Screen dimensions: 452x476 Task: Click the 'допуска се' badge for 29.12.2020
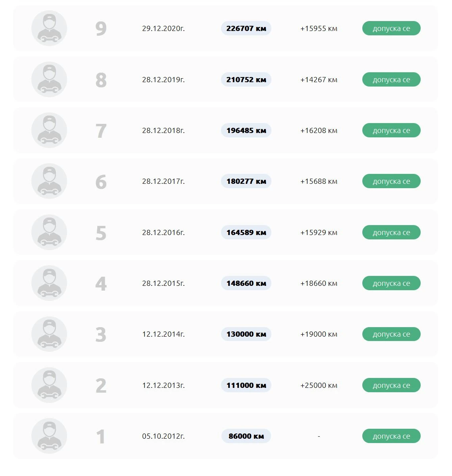pos(391,29)
